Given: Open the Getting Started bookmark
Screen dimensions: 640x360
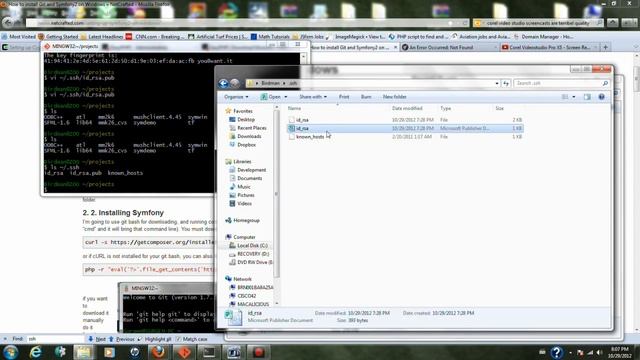Looking at the screenshot, I should pyautogui.click(x=58, y=37).
